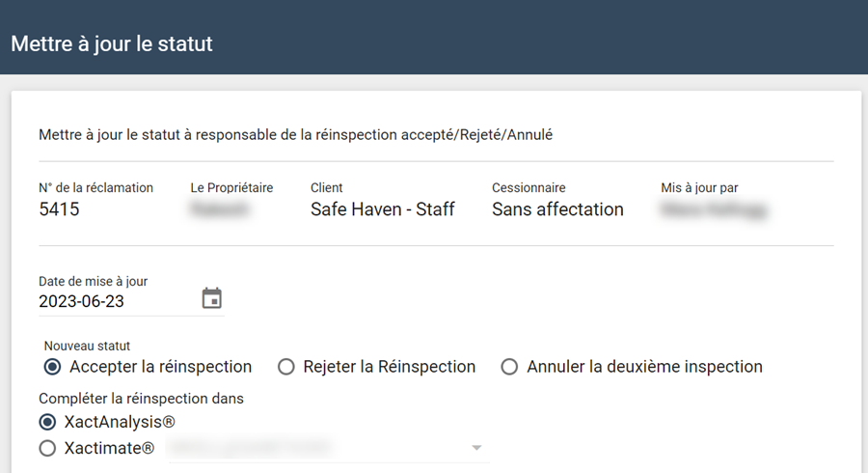
Task: Select the Accepter la réinspection option
Action: pyautogui.click(x=53, y=367)
